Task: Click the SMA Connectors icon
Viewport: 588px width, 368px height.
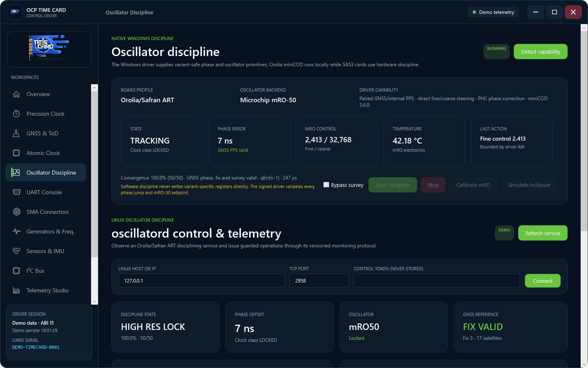Action: click(16, 212)
